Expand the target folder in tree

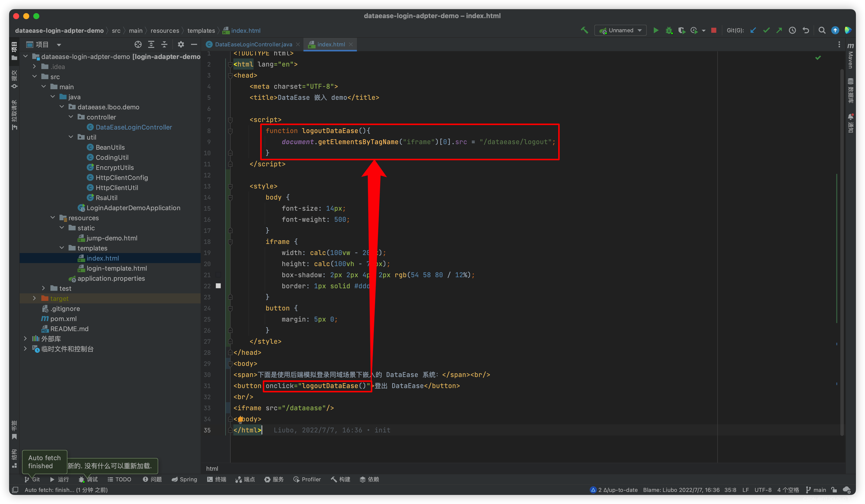[x=34, y=298]
